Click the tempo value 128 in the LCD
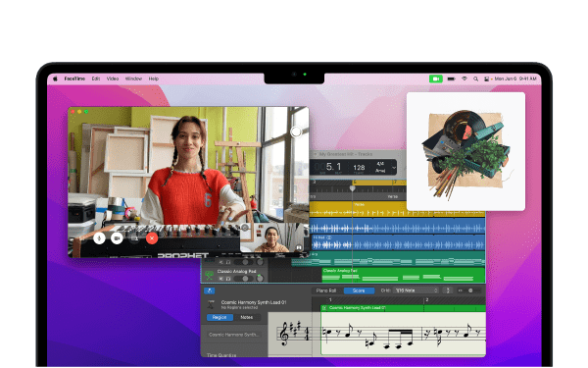 click(x=359, y=168)
